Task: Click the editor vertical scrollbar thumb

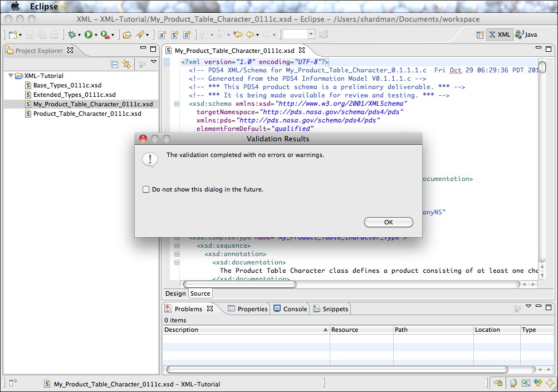Action: (x=542, y=67)
